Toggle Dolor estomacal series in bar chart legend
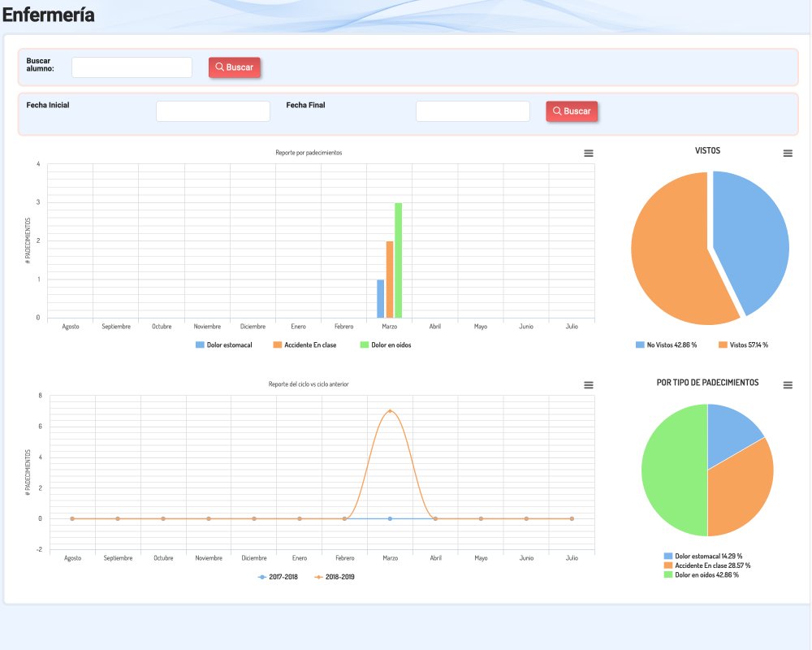Viewport: 812px width, 650px height. tap(224, 345)
